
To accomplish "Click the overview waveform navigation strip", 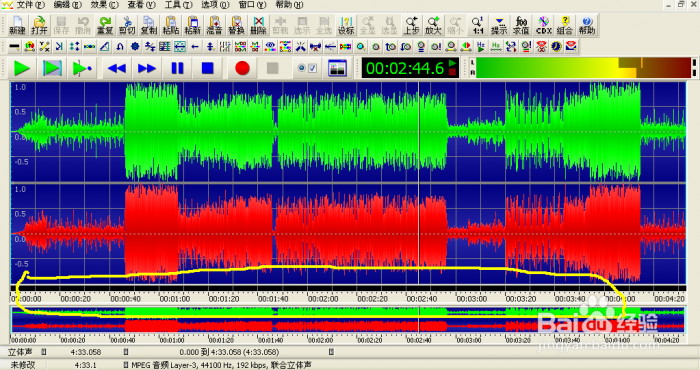I will [347, 320].
